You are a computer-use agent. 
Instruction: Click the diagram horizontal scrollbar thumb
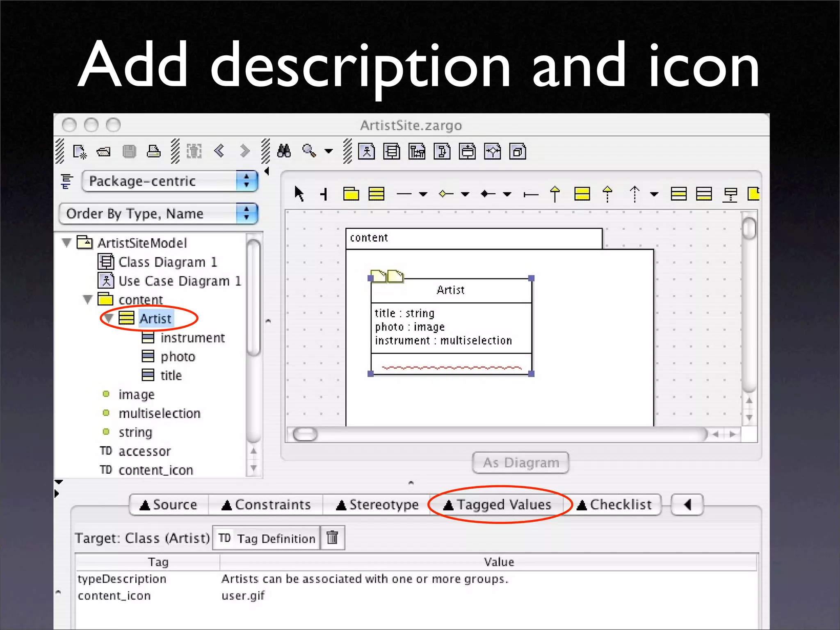point(306,434)
